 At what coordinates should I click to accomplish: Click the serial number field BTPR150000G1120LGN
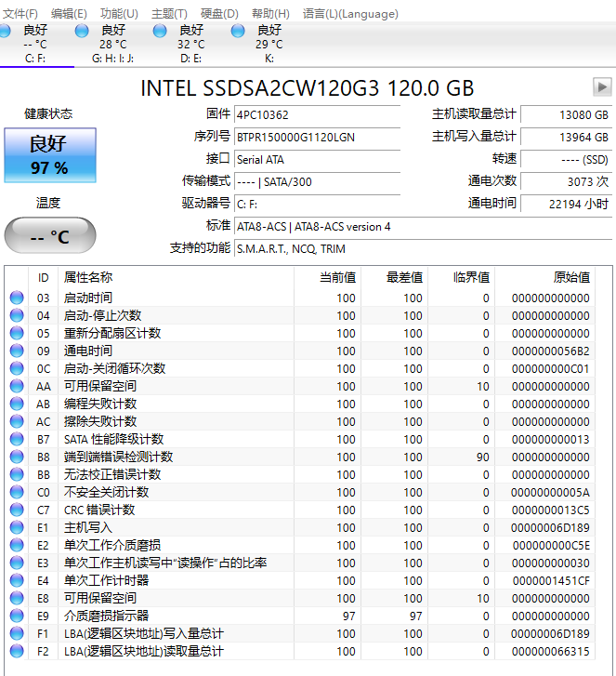tap(318, 138)
